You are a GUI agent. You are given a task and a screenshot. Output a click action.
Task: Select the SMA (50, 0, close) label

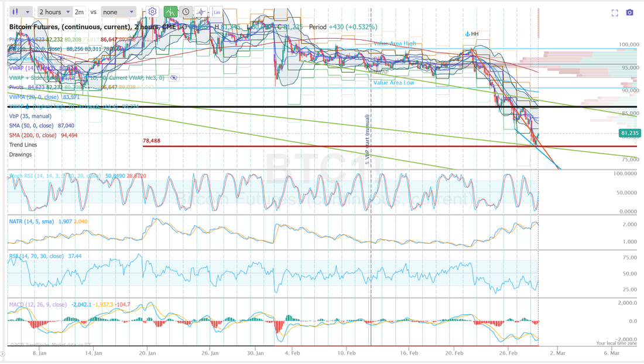coord(31,125)
